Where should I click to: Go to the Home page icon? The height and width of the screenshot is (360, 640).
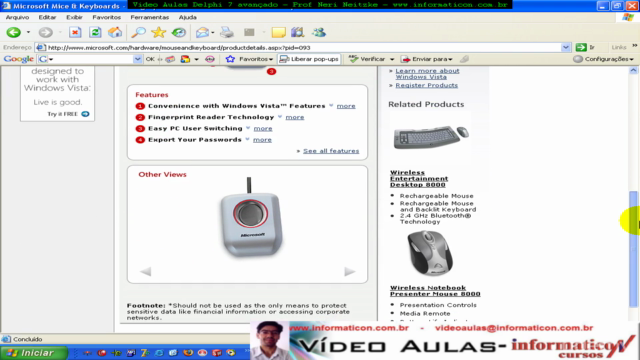click(115, 32)
